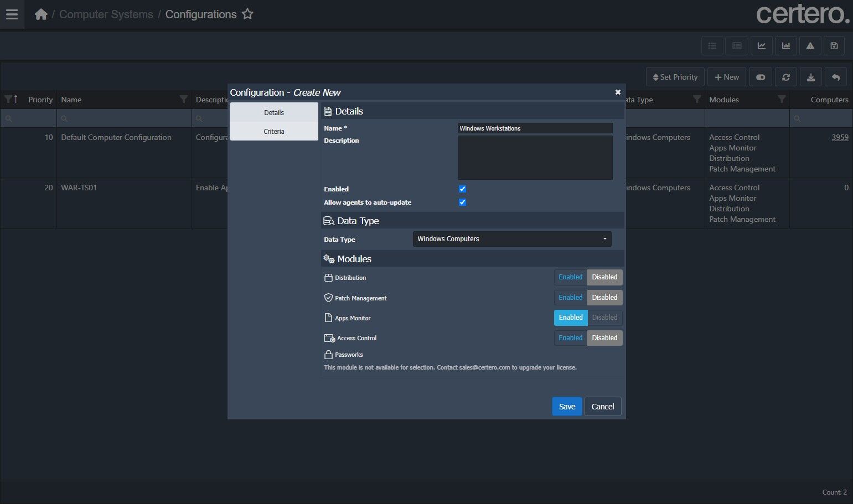Filter the Modules column
853x504 pixels.
point(782,100)
